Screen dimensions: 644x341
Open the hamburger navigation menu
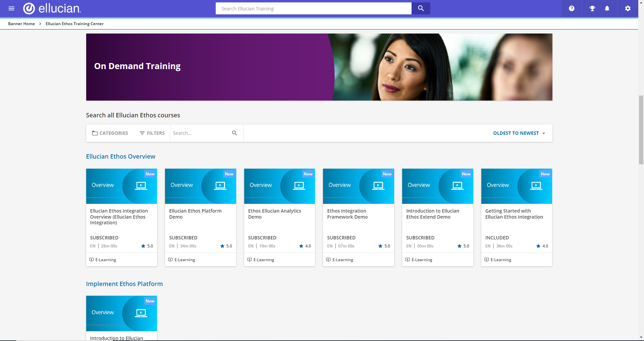[11, 8]
